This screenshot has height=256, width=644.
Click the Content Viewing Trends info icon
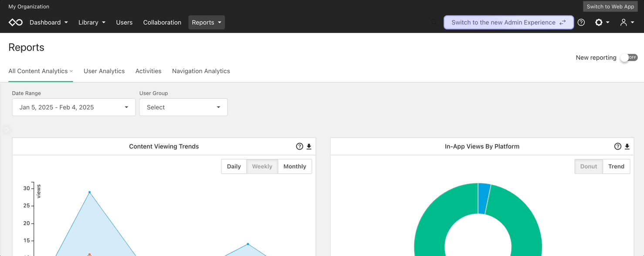299,146
